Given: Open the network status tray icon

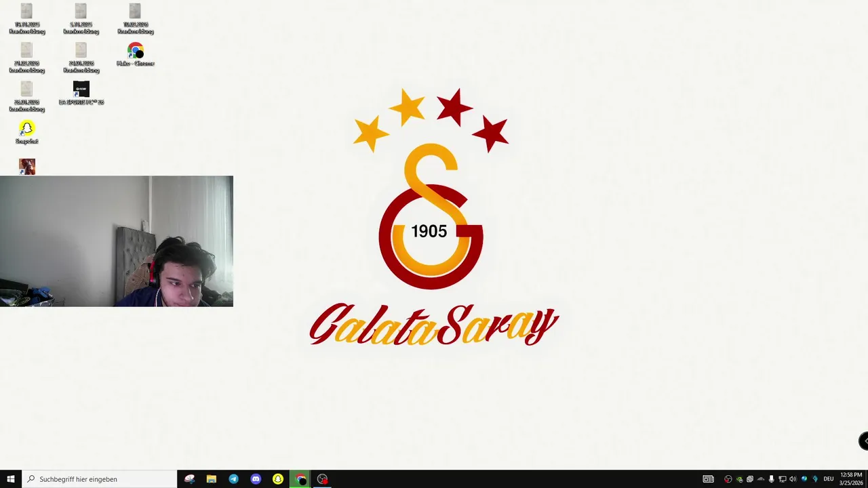Looking at the screenshot, I should [783, 479].
